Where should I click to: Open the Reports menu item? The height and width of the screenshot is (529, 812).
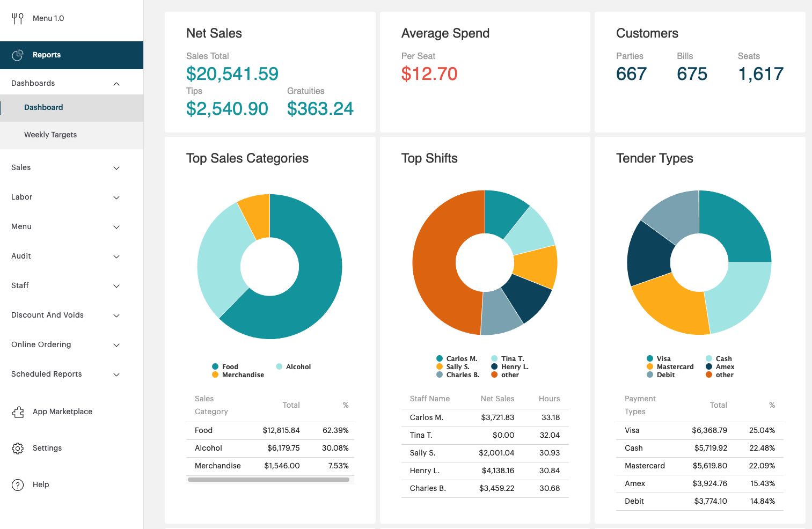pos(71,55)
